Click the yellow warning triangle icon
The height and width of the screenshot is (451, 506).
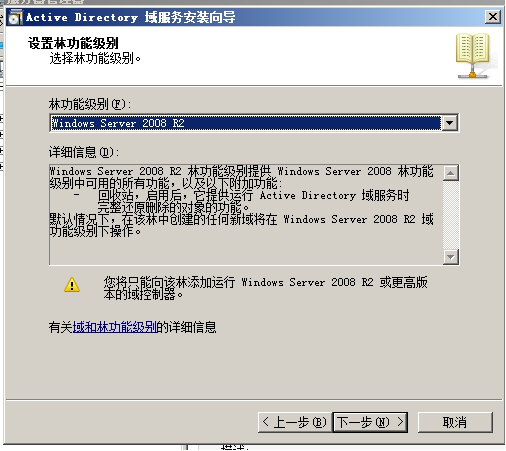[72, 285]
